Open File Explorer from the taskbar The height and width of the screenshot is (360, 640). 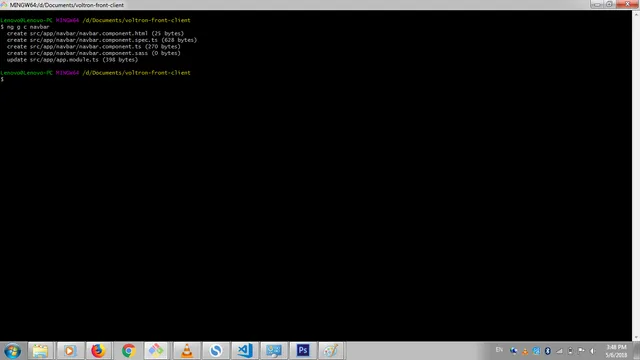pyautogui.click(x=40, y=351)
